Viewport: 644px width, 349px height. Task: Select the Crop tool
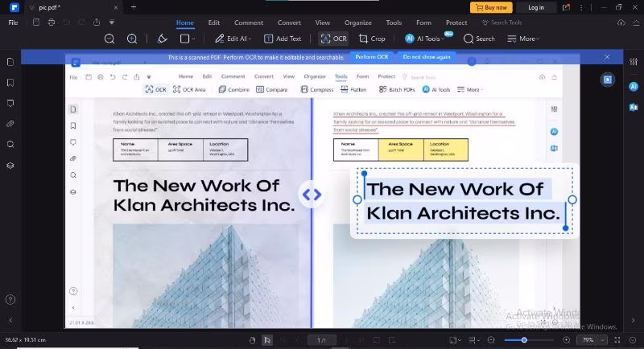pyautogui.click(x=372, y=39)
